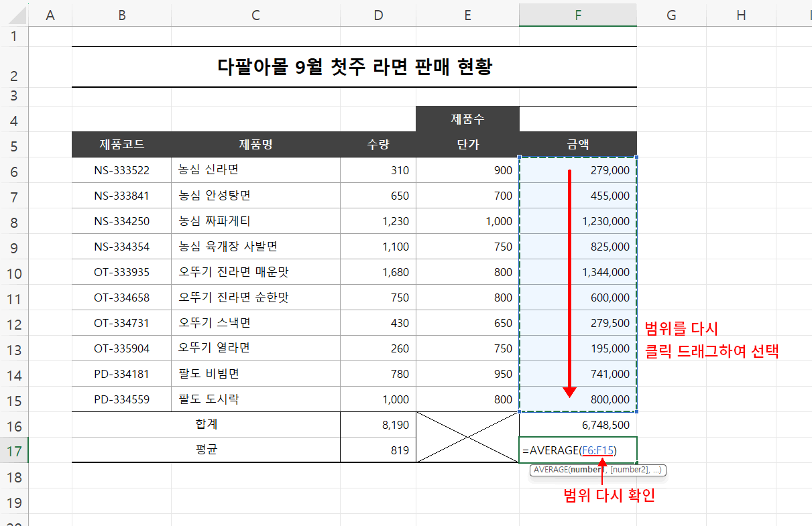Image resolution: width=812 pixels, height=526 pixels.
Task: Select cell with code OT-335904
Action: pyautogui.click(x=121, y=348)
